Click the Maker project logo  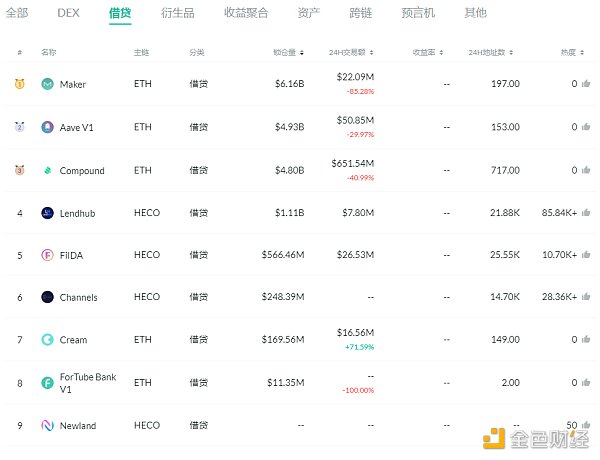click(48, 85)
